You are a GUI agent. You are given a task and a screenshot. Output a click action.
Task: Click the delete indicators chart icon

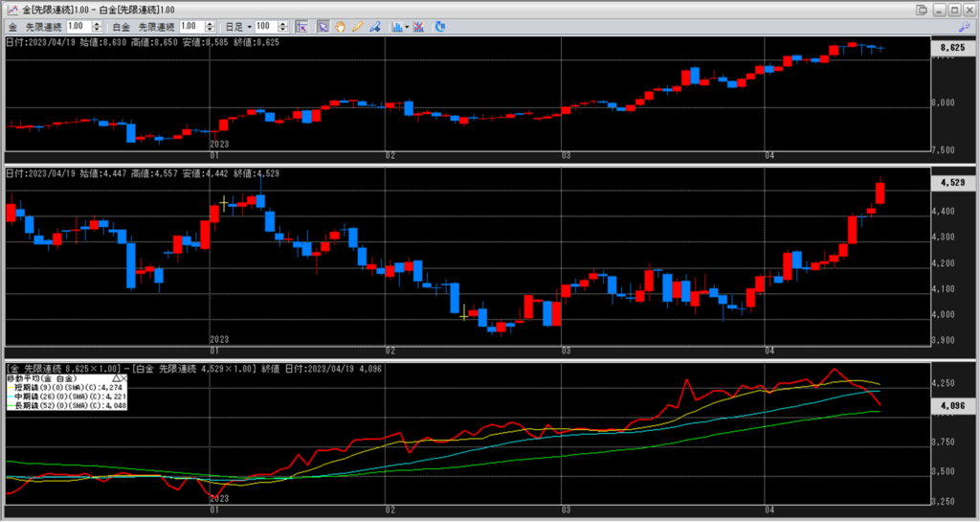(419, 26)
